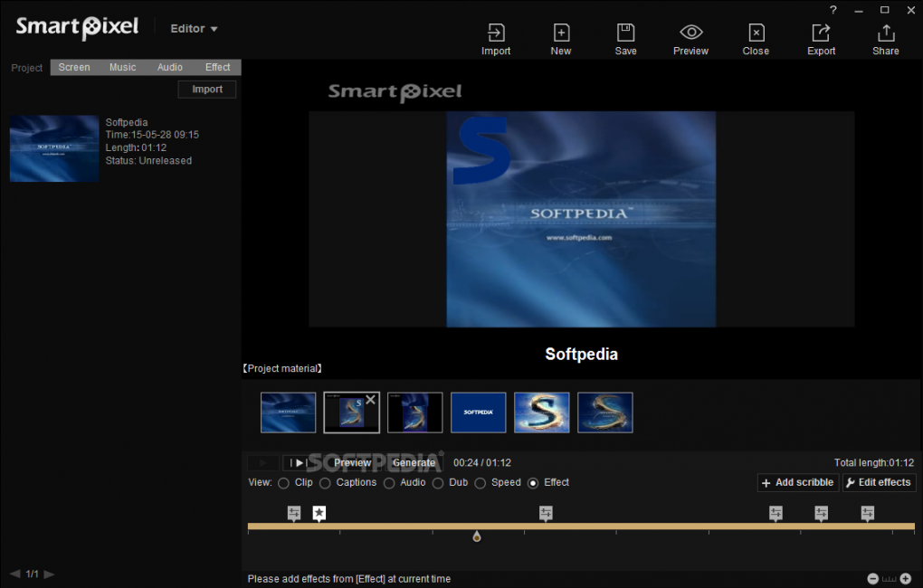Image resolution: width=923 pixels, height=588 pixels.
Task: Select the Audio view radio button
Action: pyautogui.click(x=389, y=483)
